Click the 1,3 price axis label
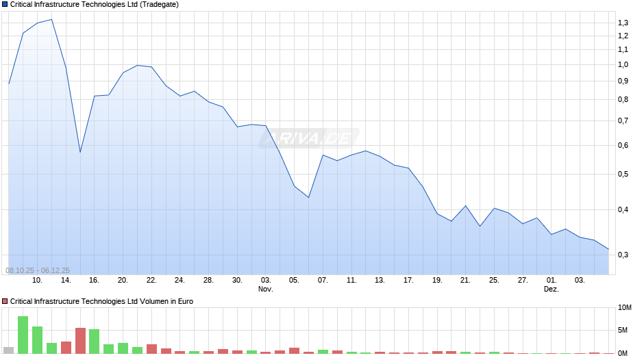This screenshot has width=644, height=360. [623, 23]
